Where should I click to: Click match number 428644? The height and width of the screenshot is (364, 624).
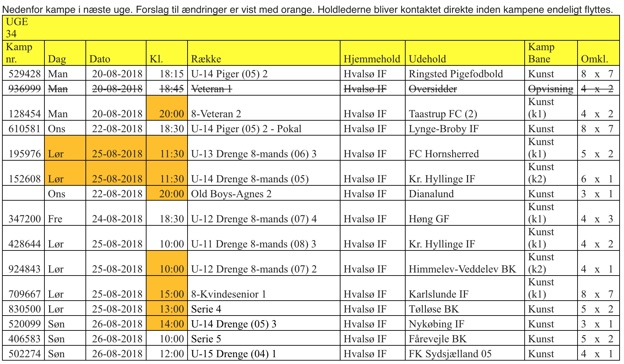23,238
